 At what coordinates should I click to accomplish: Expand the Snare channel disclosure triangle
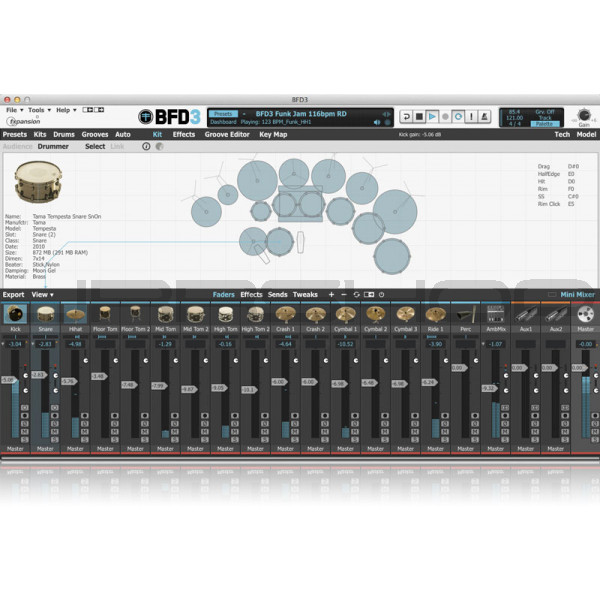(33, 344)
